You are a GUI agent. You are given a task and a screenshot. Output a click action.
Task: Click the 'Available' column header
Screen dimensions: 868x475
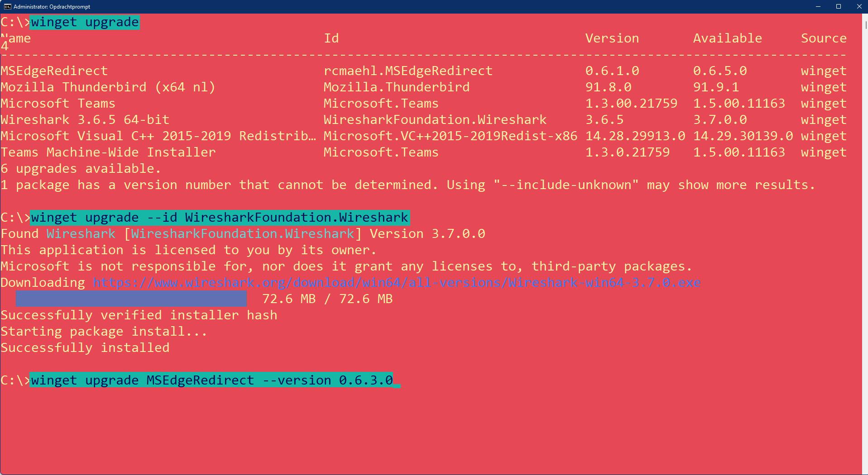(727, 38)
